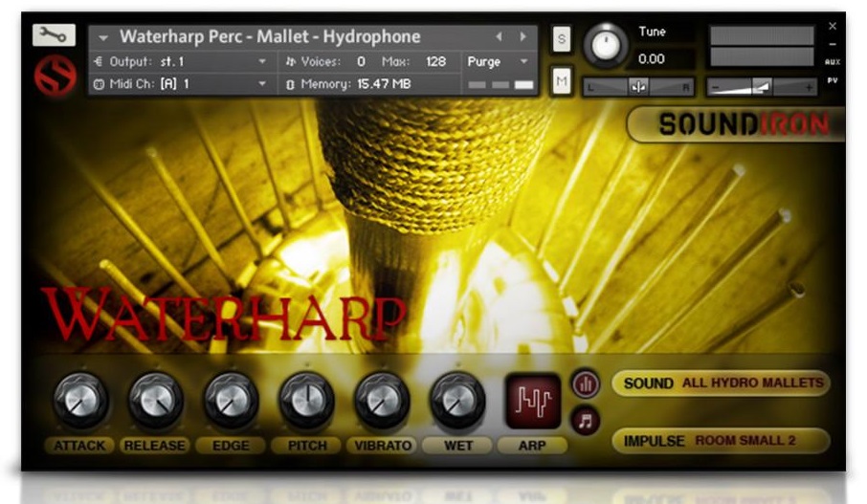Minimize the instrument with the dash button
This screenshot has height=504, width=867.
(x=833, y=44)
